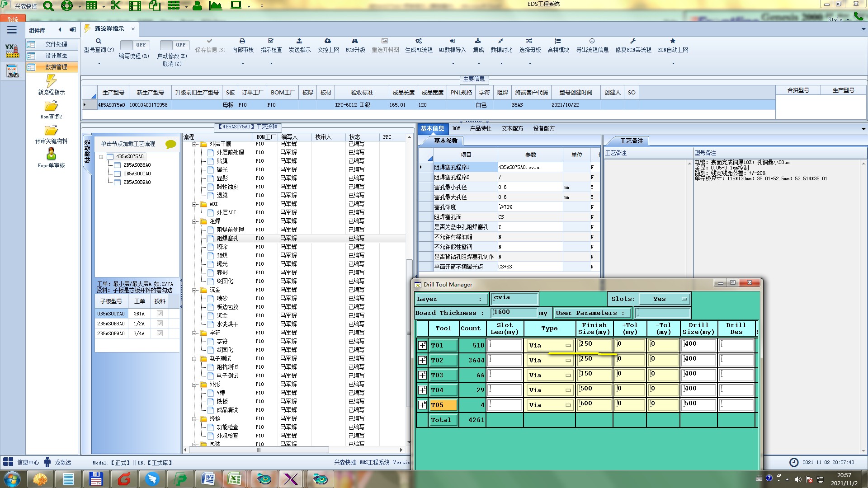Click the Nope单审核 person icon

coord(51,154)
